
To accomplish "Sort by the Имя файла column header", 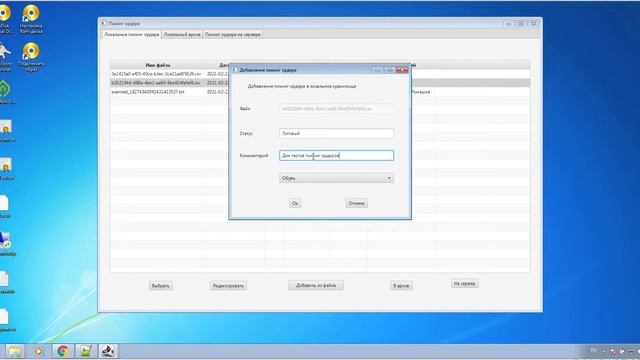I will coord(158,65).
